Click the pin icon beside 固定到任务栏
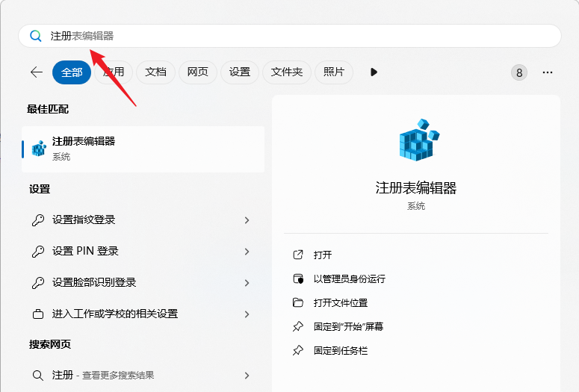579x392 pixels. point(298,350)
